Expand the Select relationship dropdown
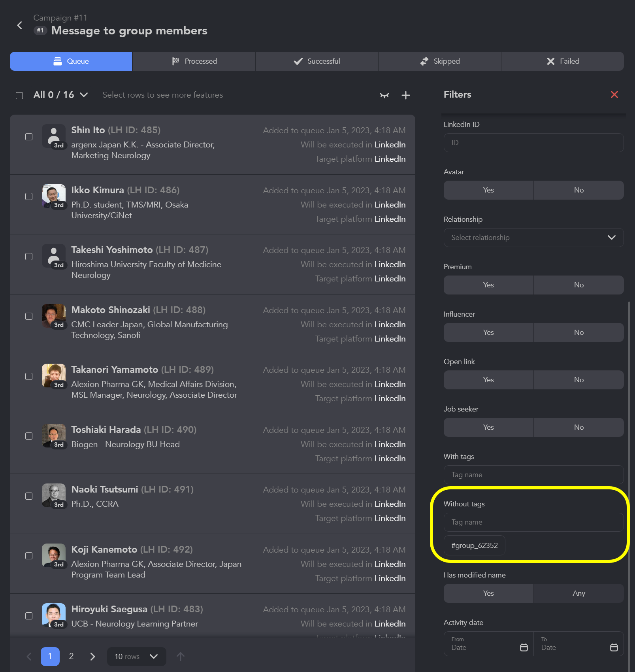Screen dimensions: 635x672 [x=533, y=238]
